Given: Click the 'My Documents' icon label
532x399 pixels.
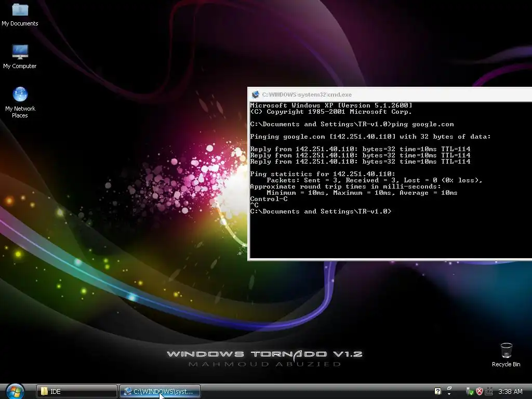Looking at the screenshot, I should click(x=20, y=23).
